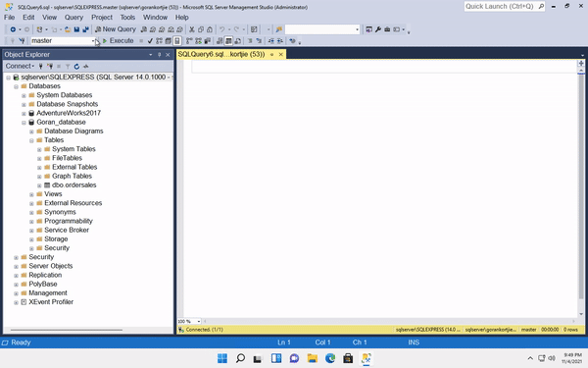Viewport: 588px width, 368px height.
Task: Toggle auto-hide pin on Object Explorer
Action: 159,54
